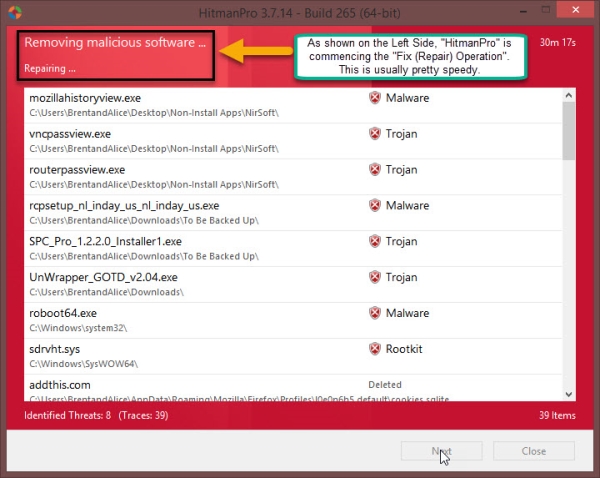
Task: Click the C:\Windows\SysWOW64\ path text
Action: point(83,364)
